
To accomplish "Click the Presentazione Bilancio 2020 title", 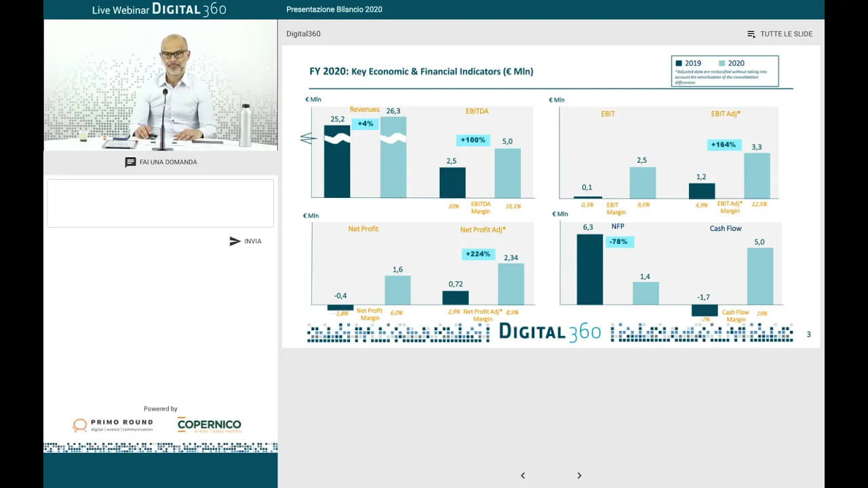I will click(334, 9).
